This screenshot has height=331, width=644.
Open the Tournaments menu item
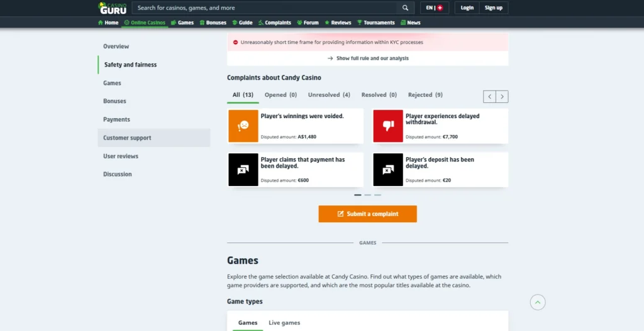point(376,23)
